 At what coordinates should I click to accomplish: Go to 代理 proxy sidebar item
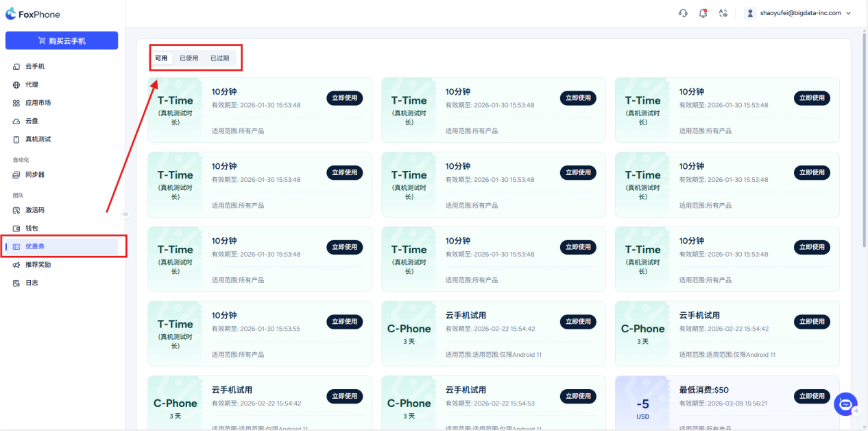tap(32, 85)
